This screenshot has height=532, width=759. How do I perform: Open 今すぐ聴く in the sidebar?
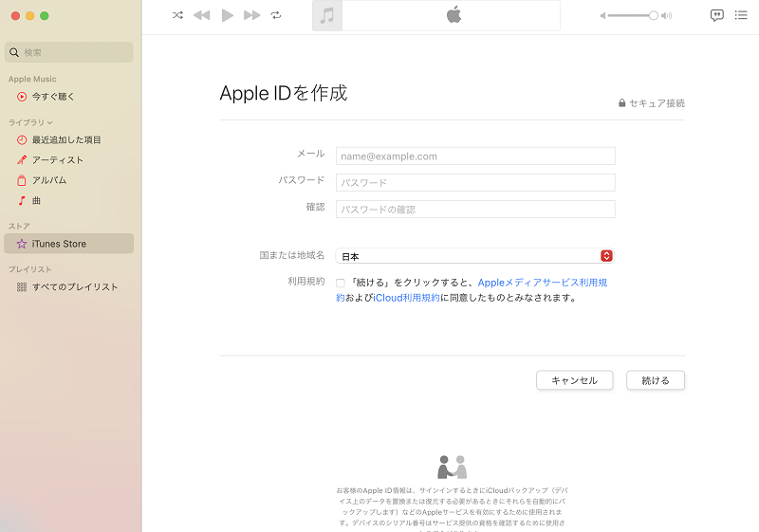click(x=68, y=97)
